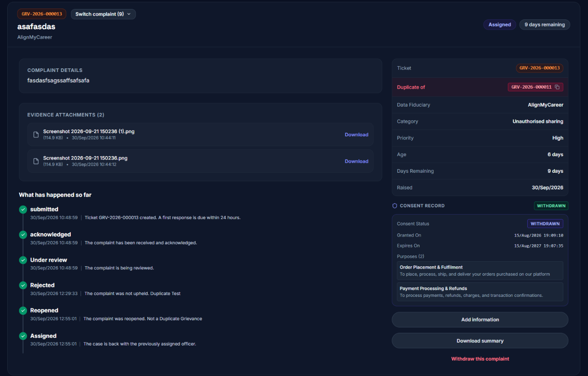Click Expires On timestamp 15/Aug/2027 19:07:35

coord(539,246)
